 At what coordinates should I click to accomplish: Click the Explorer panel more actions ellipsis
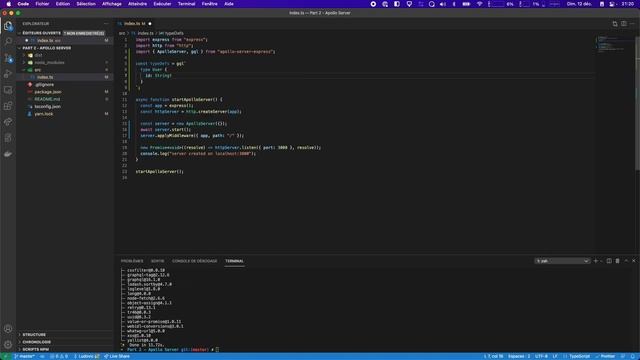click(x=106, y=24)
